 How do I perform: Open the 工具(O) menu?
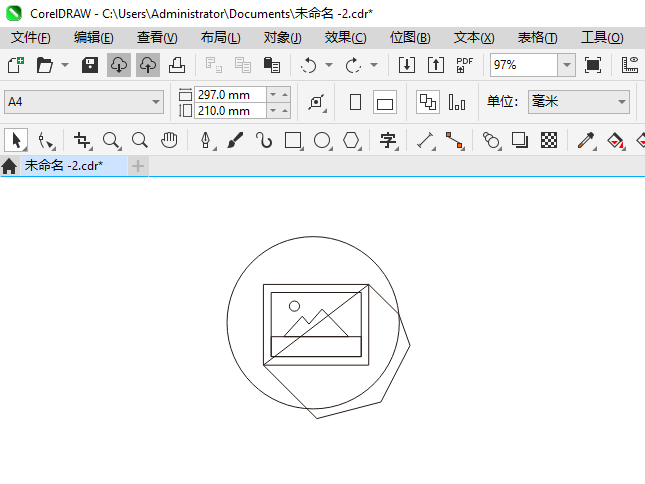point(602,37)
